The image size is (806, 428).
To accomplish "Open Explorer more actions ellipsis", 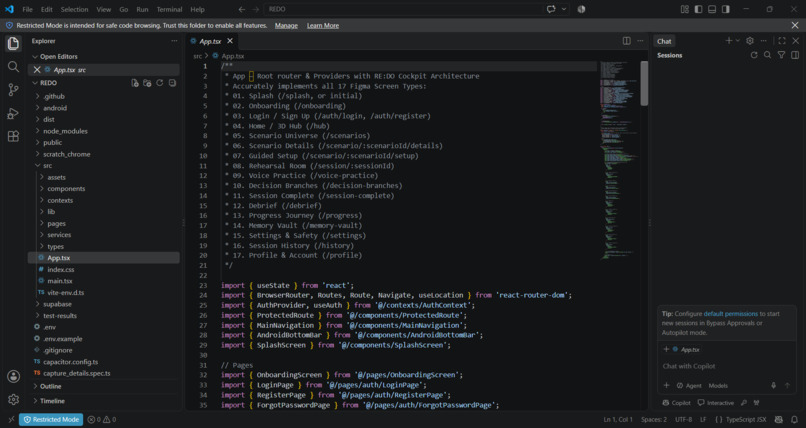I will click(174, 41).
